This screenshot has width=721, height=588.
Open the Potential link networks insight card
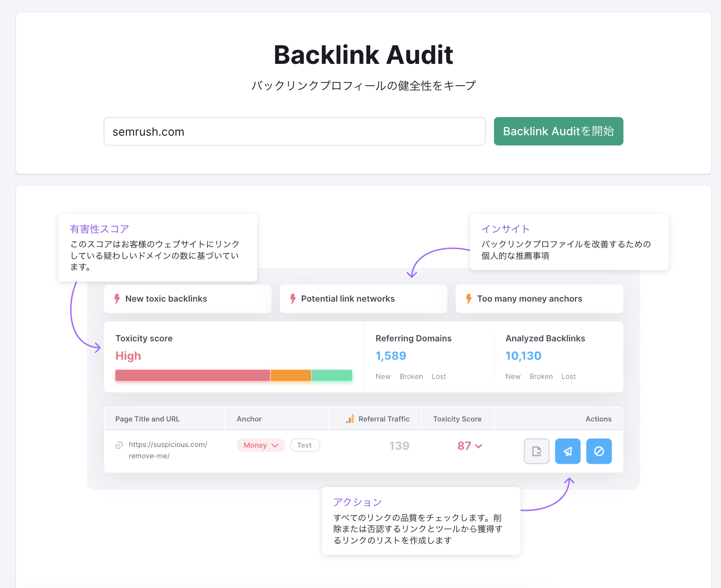pyautogui.click(x=363, y=299)
